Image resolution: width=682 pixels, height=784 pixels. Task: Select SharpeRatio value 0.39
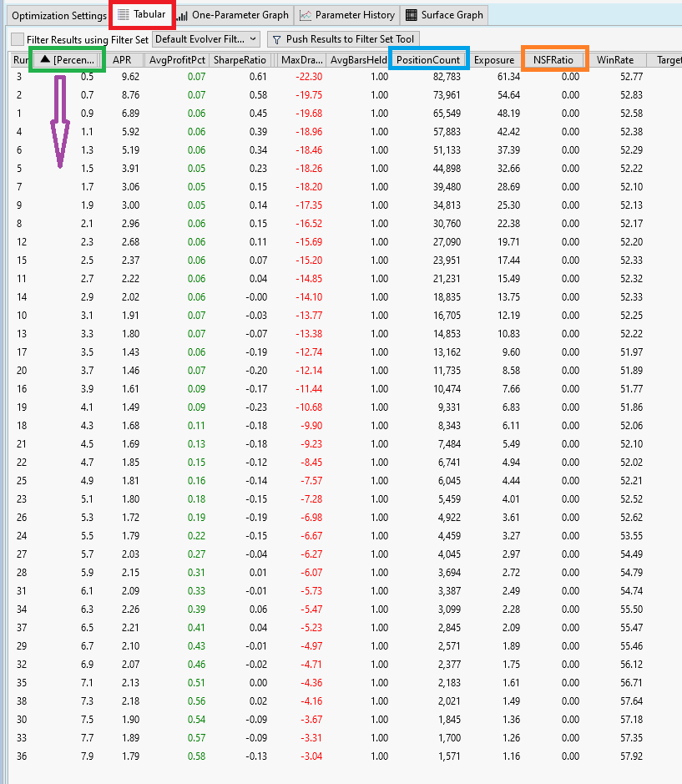point(259,131)
